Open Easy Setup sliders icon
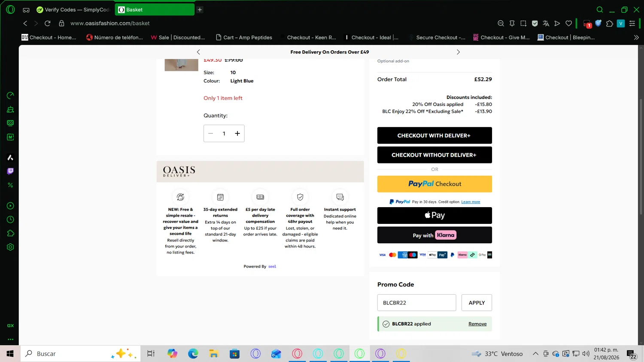644x362 pixels. pos(632,24)
